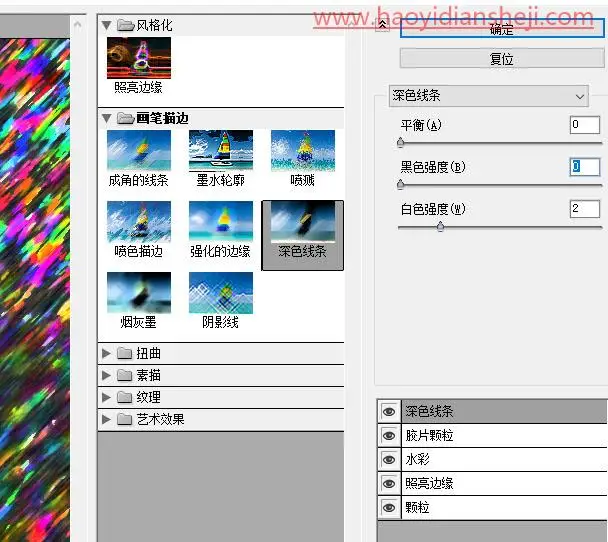Toggle visibility of 照亮边缘 effect layer

[389, 484]
